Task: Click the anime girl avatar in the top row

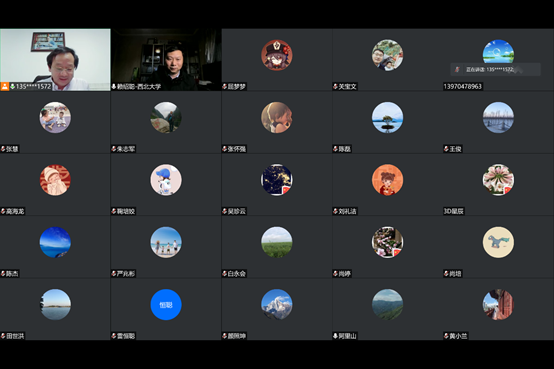Action: click(x=277, y=55)
